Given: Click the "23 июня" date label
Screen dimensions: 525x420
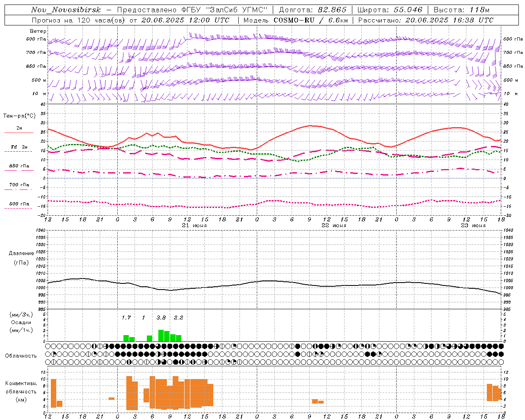Looking at the screenshot, I should (x=473, y=226).
